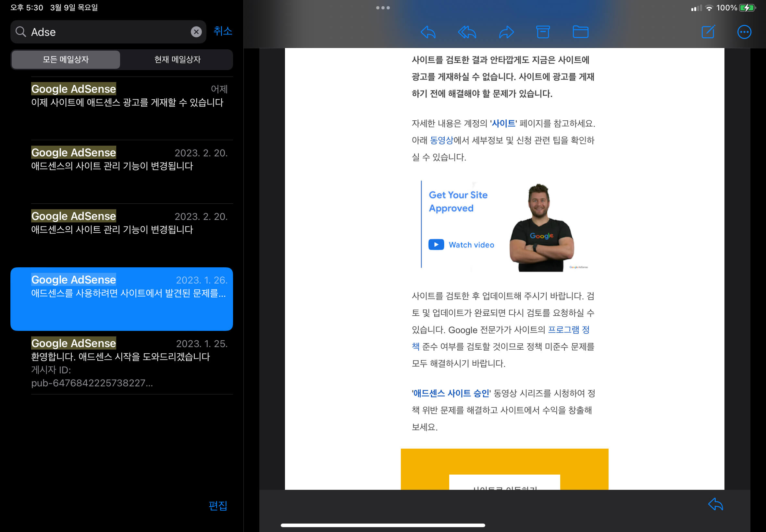This screenshot has height=532, width=766.
Task: Tap the Get Your Site Approved thumbnail
Action: [x=504, y=227]
